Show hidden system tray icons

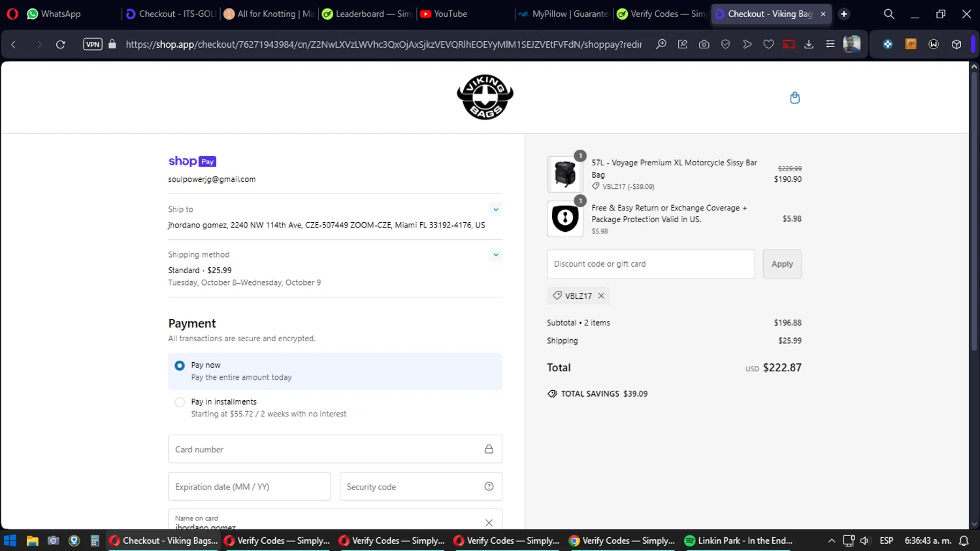pos(831,541)
